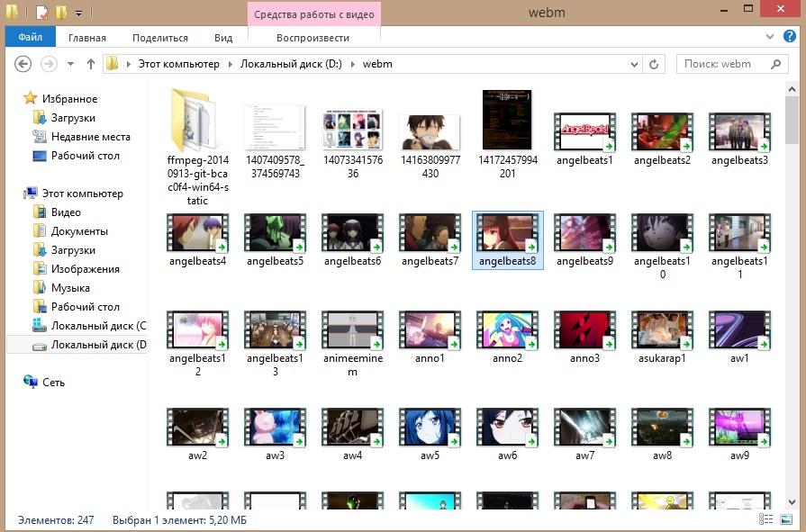
Task: Expand the ribbon with the chevron
Action: [769, 37]
